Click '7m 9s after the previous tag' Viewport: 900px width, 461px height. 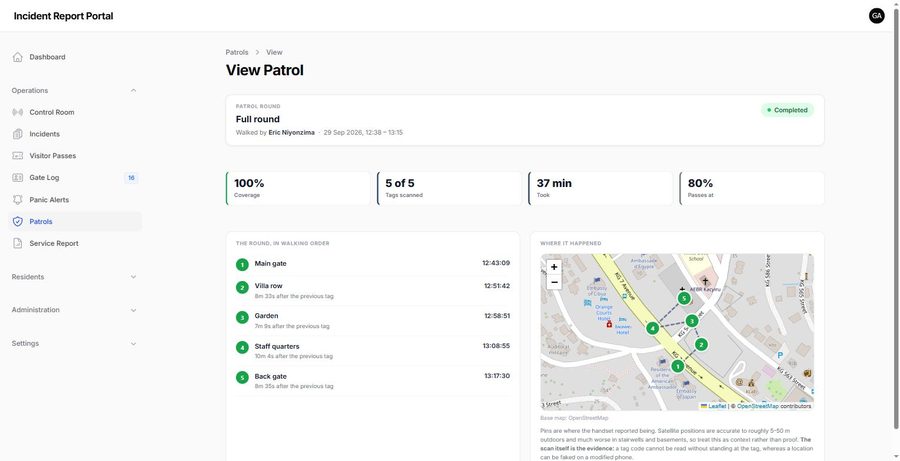point(292,327)
